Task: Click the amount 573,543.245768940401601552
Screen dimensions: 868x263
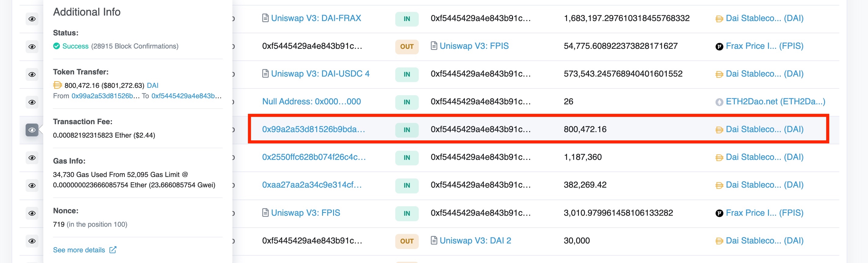Action: tap(623, 74)
